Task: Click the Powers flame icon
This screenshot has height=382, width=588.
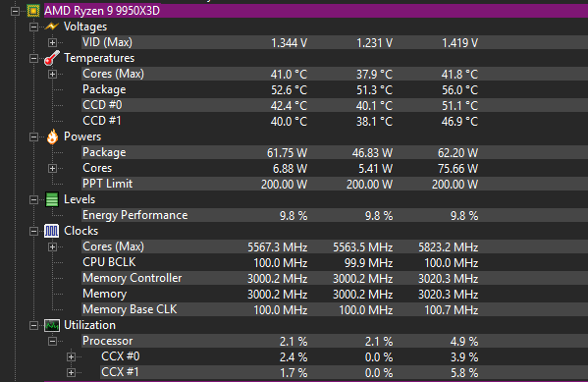Action: click(x=52, y=136)
